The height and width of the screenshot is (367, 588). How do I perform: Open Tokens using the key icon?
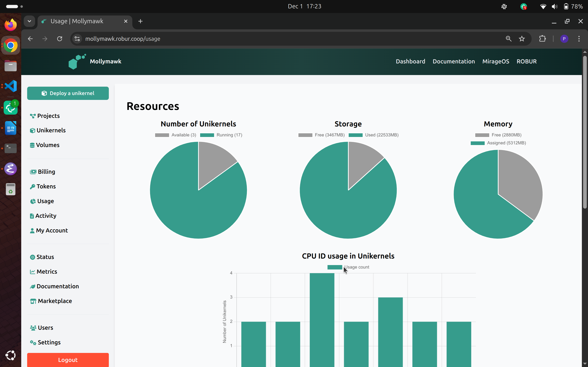[33, 186]
